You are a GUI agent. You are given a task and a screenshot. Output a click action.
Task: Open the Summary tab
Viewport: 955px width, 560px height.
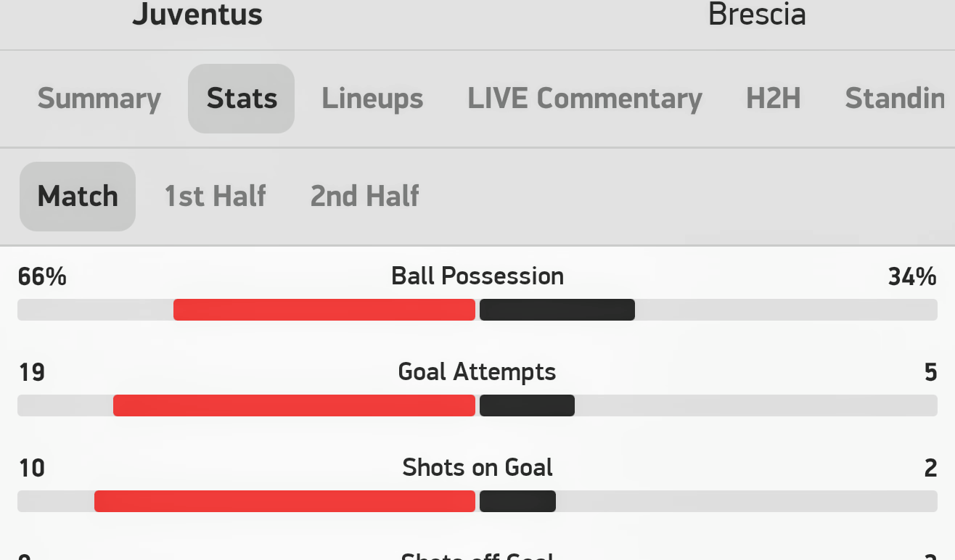click(x=99, y=99)
